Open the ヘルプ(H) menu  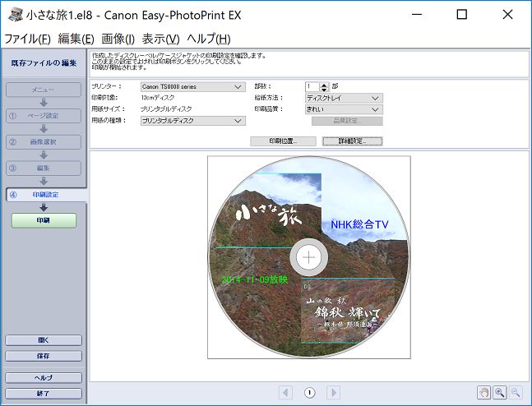(209, 39)
